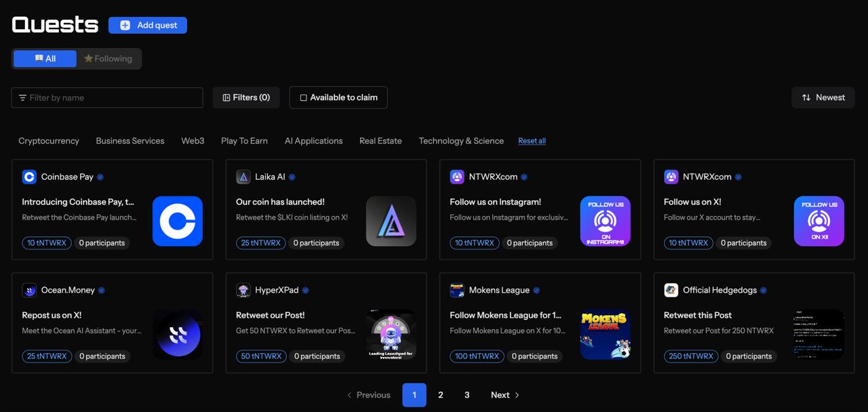The width and height of the screenshot is (868, 412).
Task: Go to Next page of quests
Action: 505,395
